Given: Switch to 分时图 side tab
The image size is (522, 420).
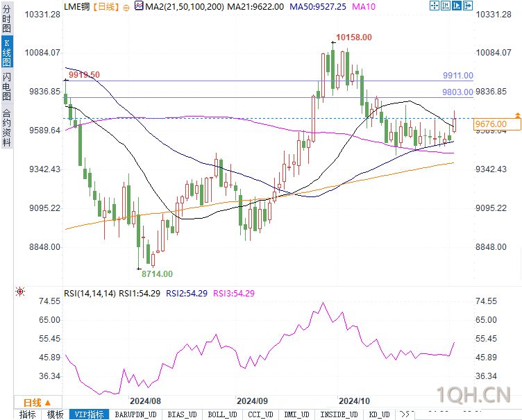Looking at the screenshot, I should pos(7,19).
